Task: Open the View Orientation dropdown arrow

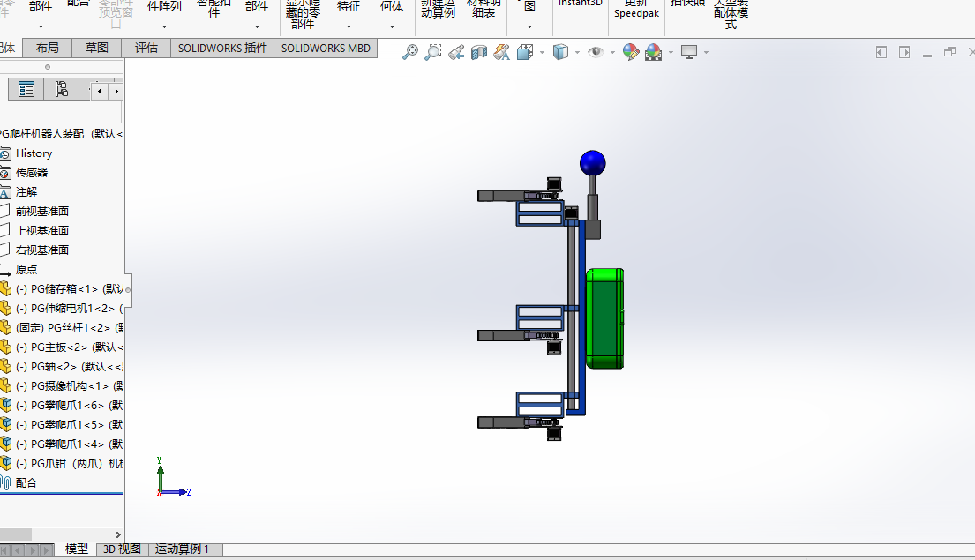Action: point(543,52)
